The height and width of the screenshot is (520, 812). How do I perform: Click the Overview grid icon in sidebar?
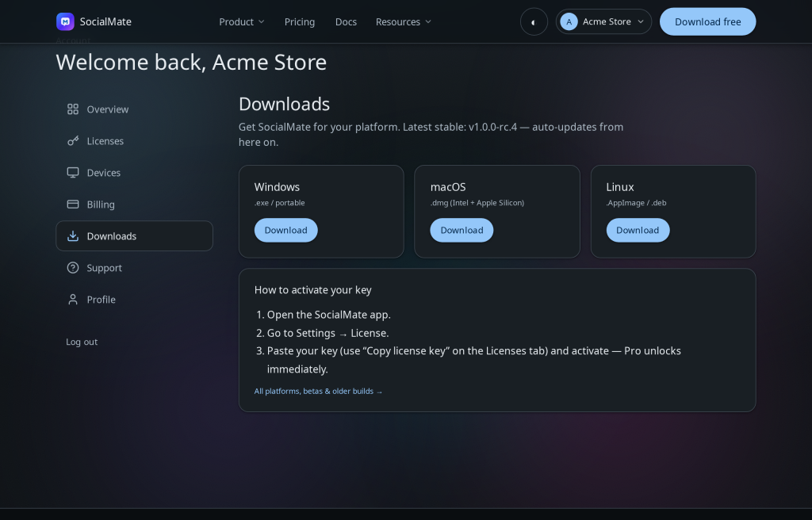[73, 109]
